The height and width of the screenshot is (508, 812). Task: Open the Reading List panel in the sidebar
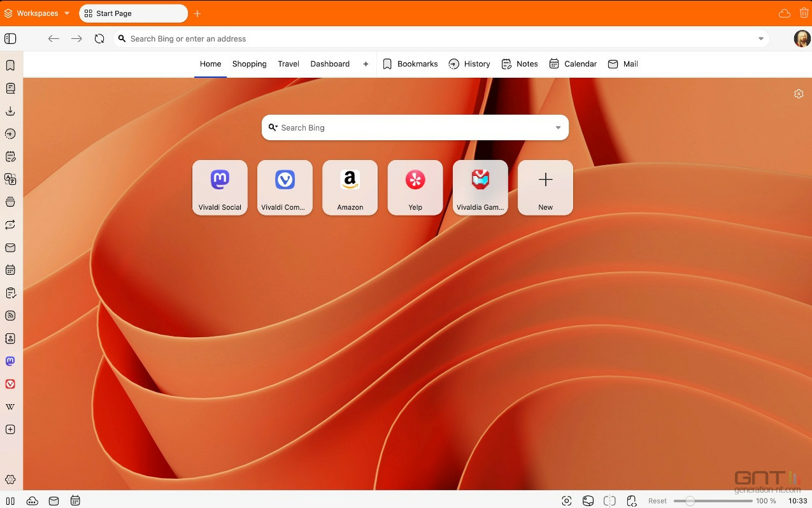click(x=10, y=88)
